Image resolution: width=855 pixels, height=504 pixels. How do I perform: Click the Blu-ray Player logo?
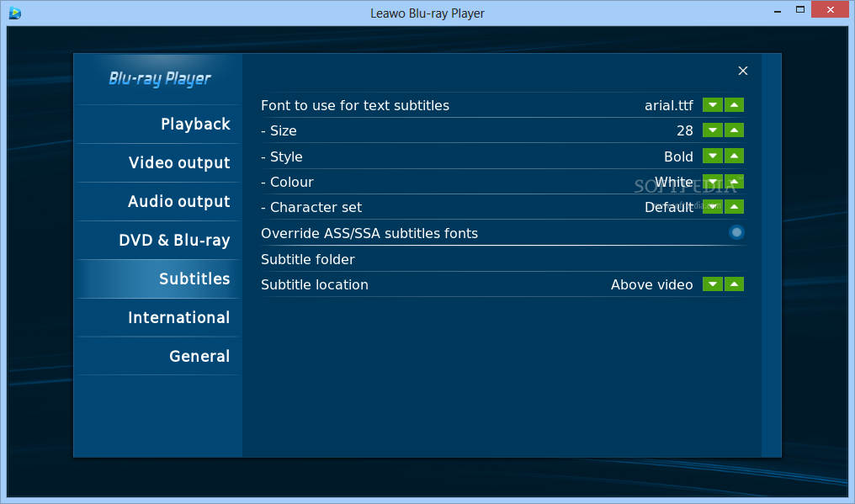point(159,79)
